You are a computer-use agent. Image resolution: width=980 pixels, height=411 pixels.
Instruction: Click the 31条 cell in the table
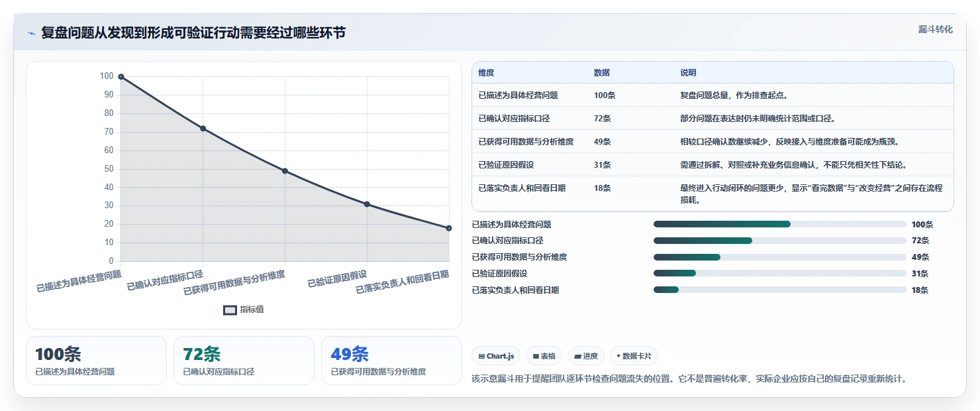pos(603,165)
